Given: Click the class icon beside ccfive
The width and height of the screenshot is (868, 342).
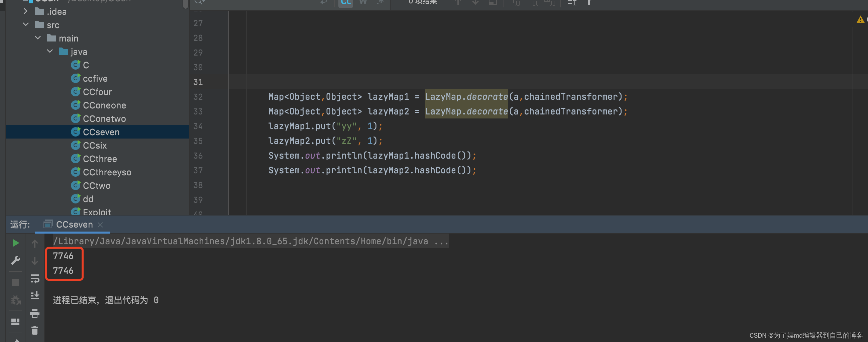Looking at the screenshot, I should tap(76, 78).
